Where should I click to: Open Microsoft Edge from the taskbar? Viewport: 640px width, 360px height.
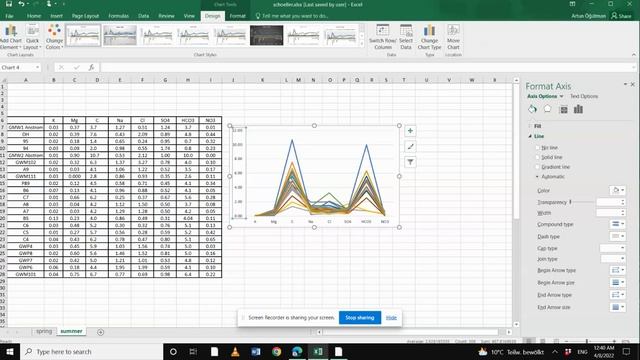point(297,351)
